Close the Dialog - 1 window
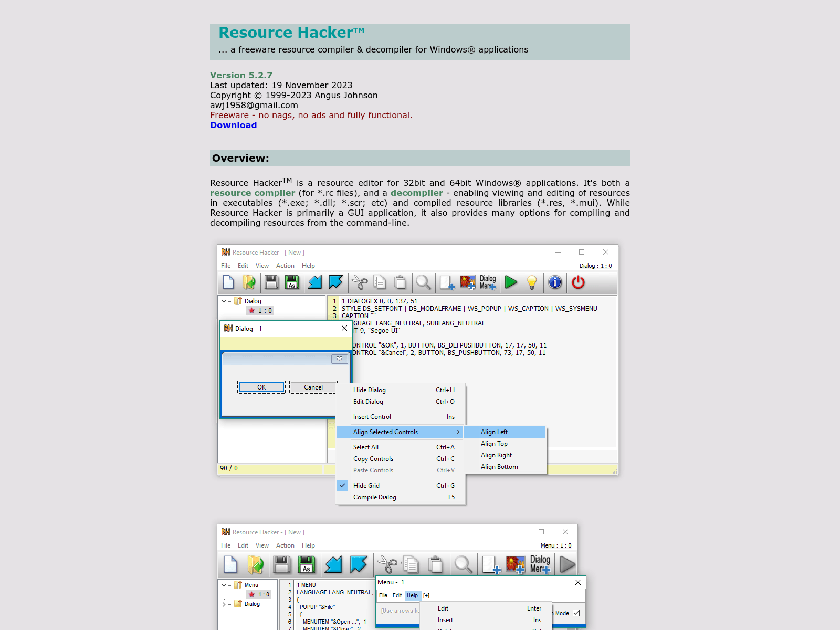This screenshot has width=840, height=630. coord(344,328)
